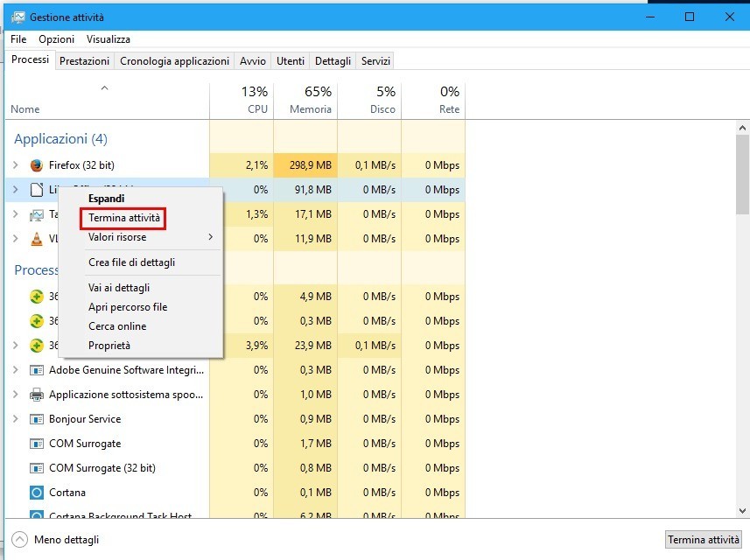
Task: Click the vertical scrollbar down arrow
Action: pyautogui.click(x=743, y=511)
